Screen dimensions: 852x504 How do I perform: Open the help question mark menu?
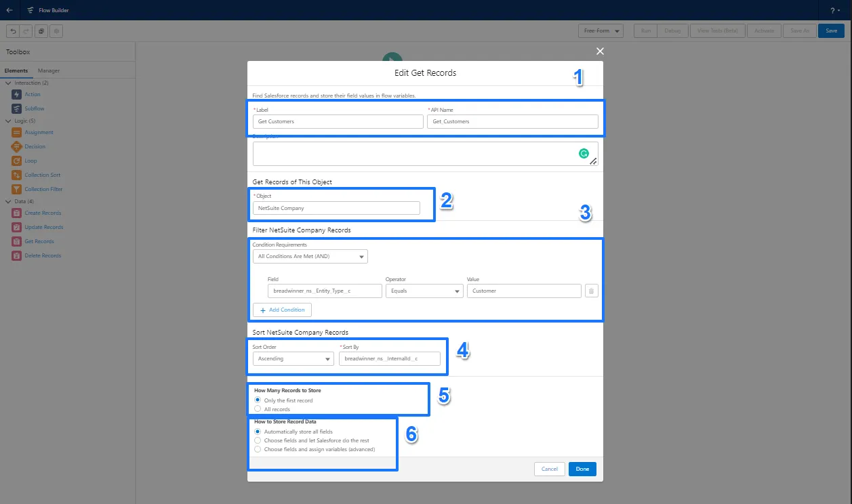tap(833, 10)
